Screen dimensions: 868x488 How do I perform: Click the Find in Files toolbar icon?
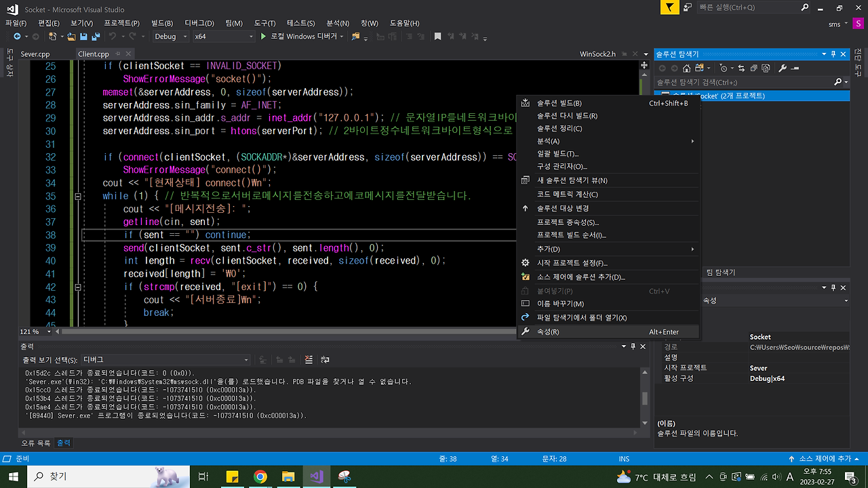(356, 36)
